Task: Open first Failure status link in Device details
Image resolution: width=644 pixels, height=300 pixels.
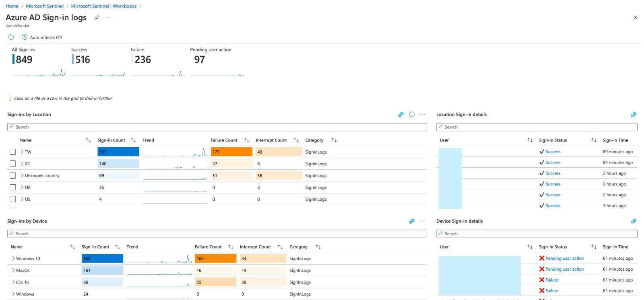Action: pyautogui.click(x=552, y=280)
